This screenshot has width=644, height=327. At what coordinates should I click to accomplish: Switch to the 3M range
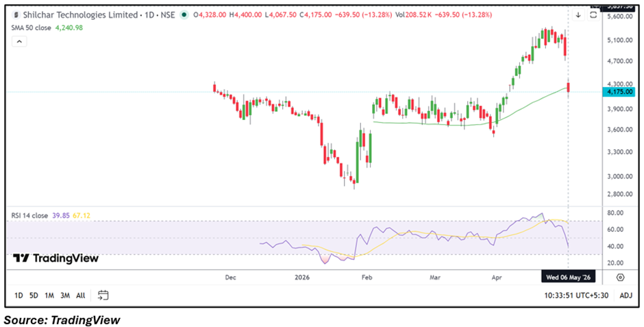click(x=65, y=295)
